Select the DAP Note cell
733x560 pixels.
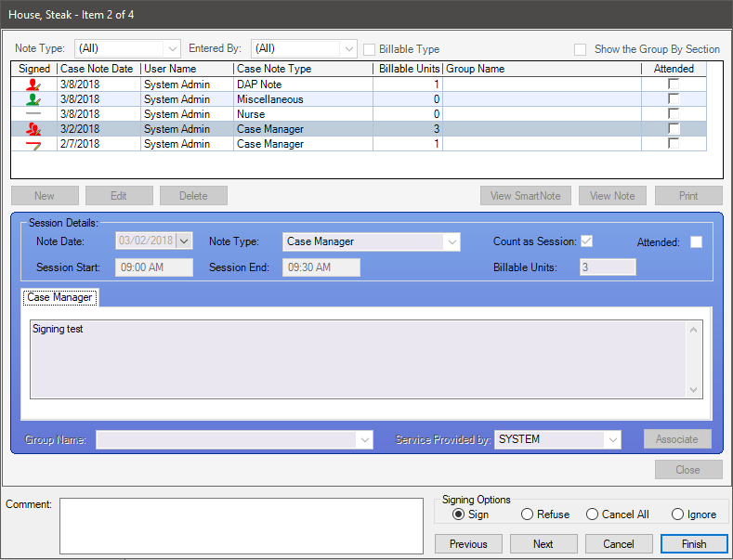303,85
